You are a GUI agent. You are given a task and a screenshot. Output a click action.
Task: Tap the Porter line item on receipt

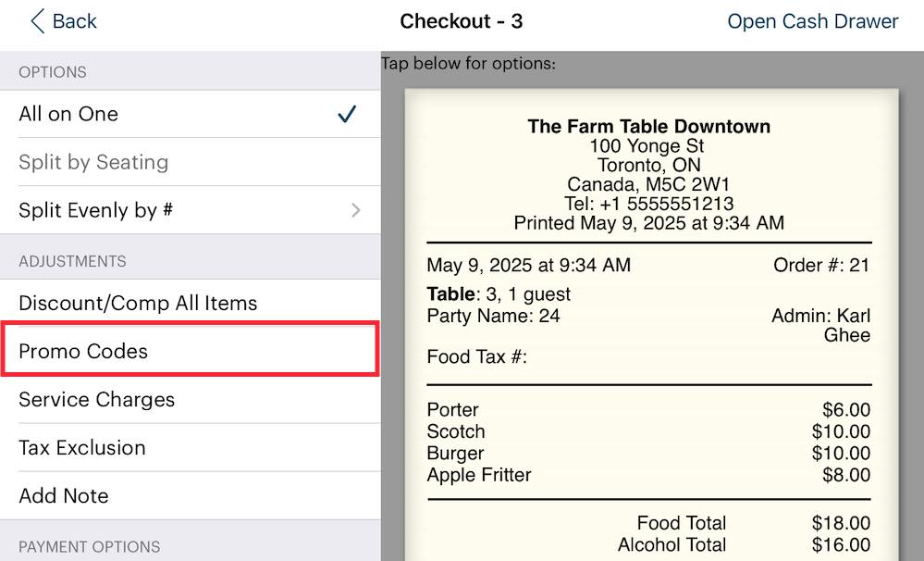pyautogui.click(x=453, y=409)
